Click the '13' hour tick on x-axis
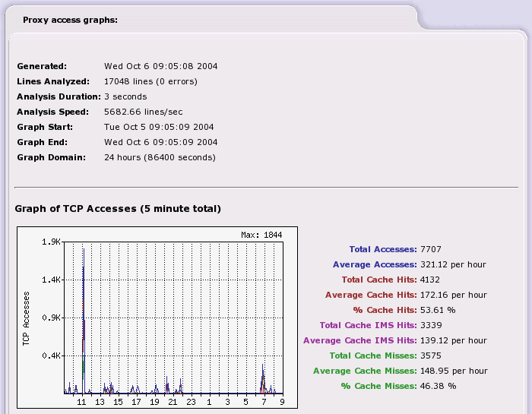This screenshot has width=532, height=414. coord(100,402)
